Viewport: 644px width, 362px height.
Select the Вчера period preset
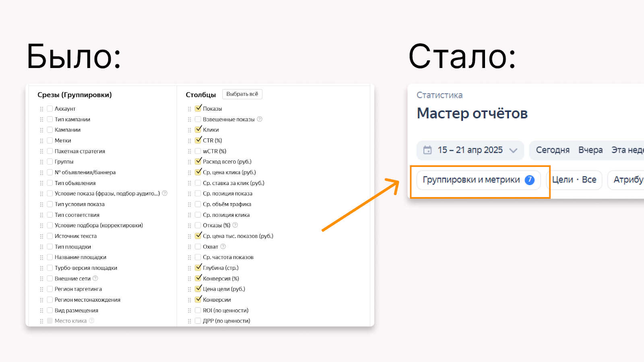[590, 150]
